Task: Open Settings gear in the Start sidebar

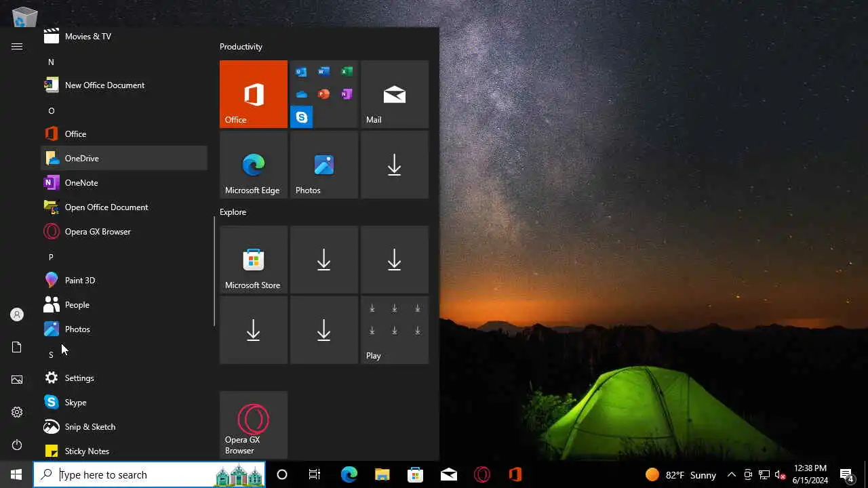Action: click(17, 412)
